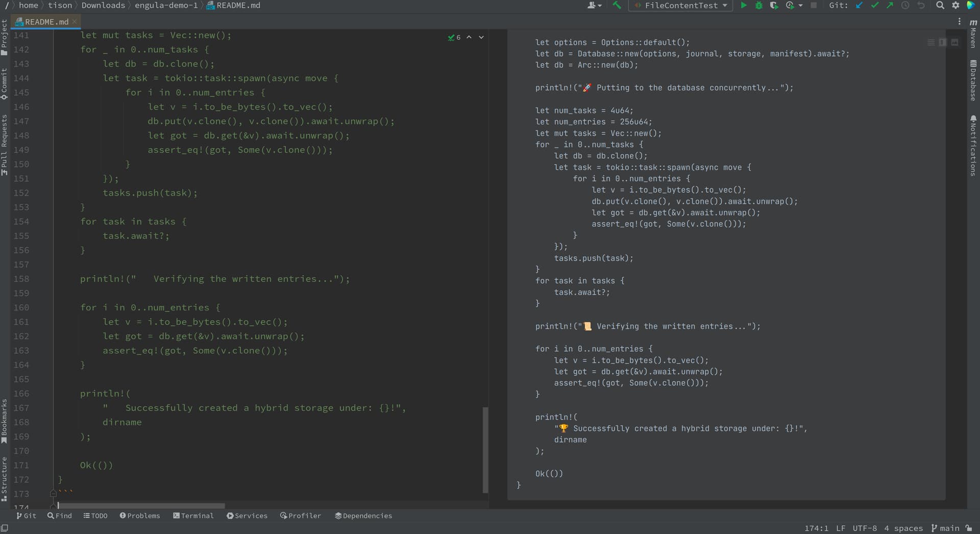
Task: Open the Problems tool window
Action: click(x=140, y=516)
